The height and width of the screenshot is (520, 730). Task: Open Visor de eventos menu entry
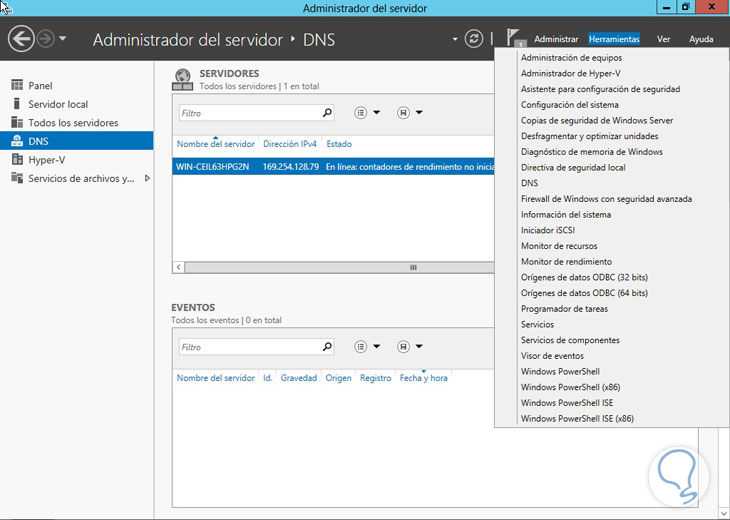tap(552, 356)
